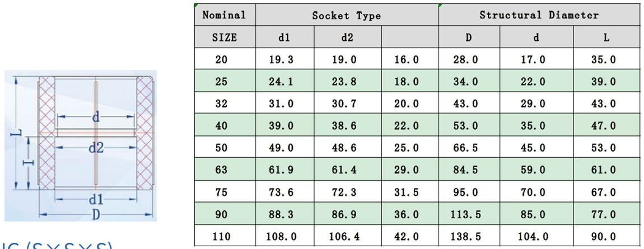This screenshot has height=249, width=644.
Task: Click the cell showing 138.5
Action: coord(469,237)
